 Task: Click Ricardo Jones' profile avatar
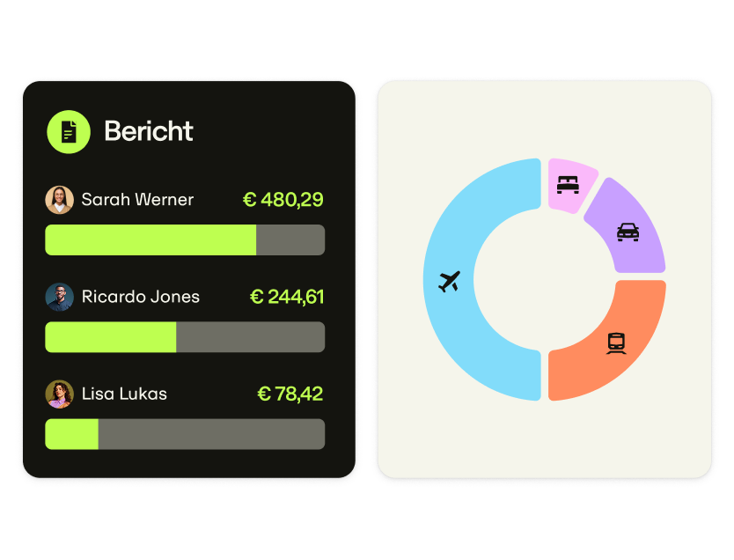tap(59, 297)
